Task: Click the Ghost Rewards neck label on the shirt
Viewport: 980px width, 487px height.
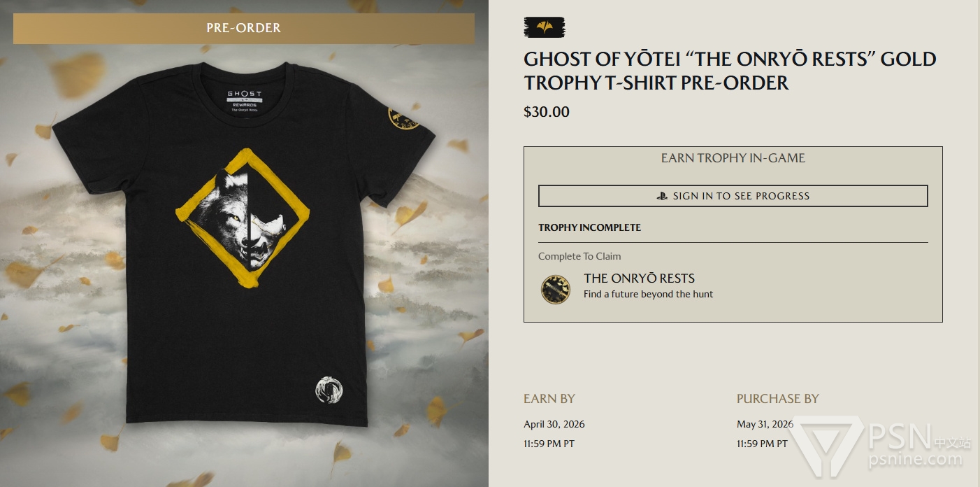Action: pyautogui.click(x=245, y=101)
